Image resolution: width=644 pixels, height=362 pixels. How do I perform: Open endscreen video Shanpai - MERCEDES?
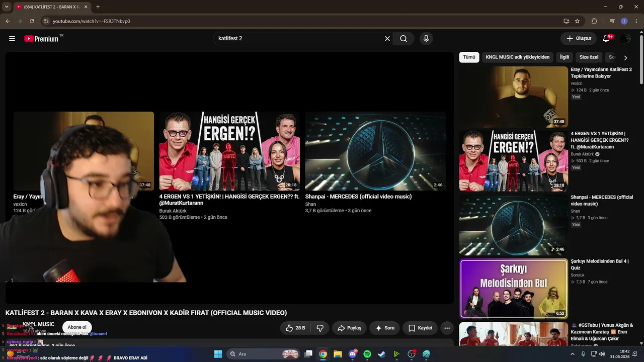375,151
